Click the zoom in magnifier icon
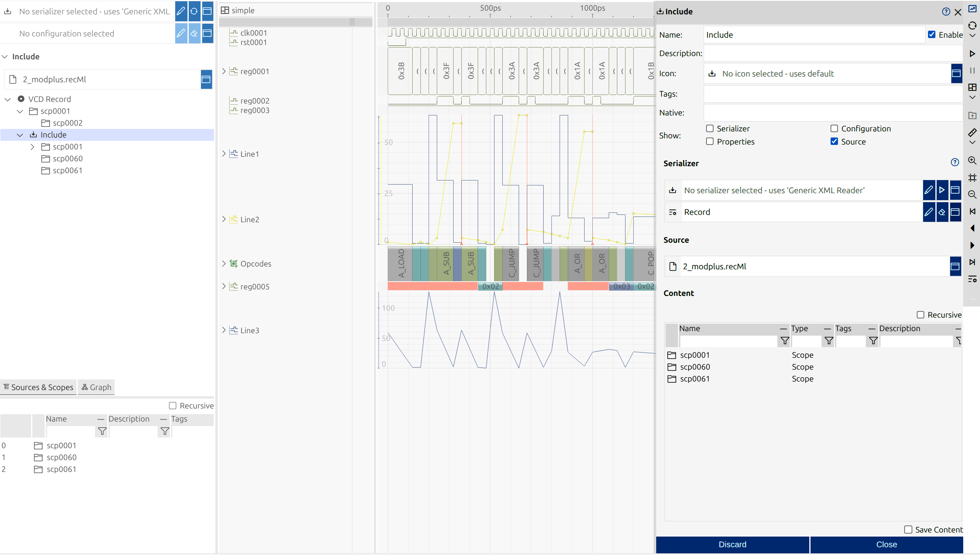980x555 pixels. (x=972, y=160)
